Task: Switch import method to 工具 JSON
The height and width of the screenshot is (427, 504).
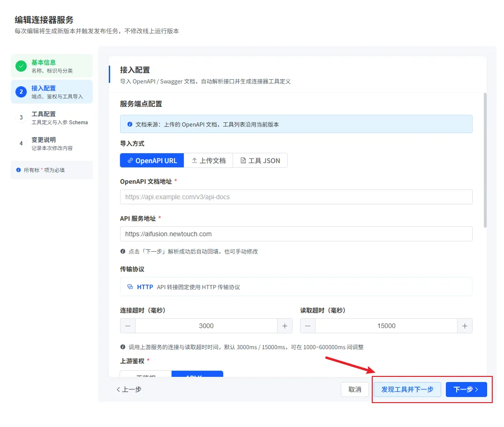Action: [x=260, y=161]
